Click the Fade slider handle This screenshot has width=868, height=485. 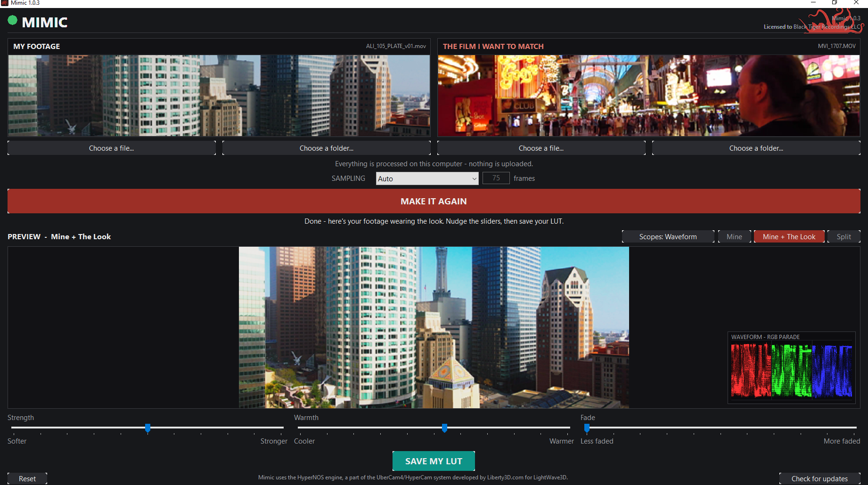point(587,428)
